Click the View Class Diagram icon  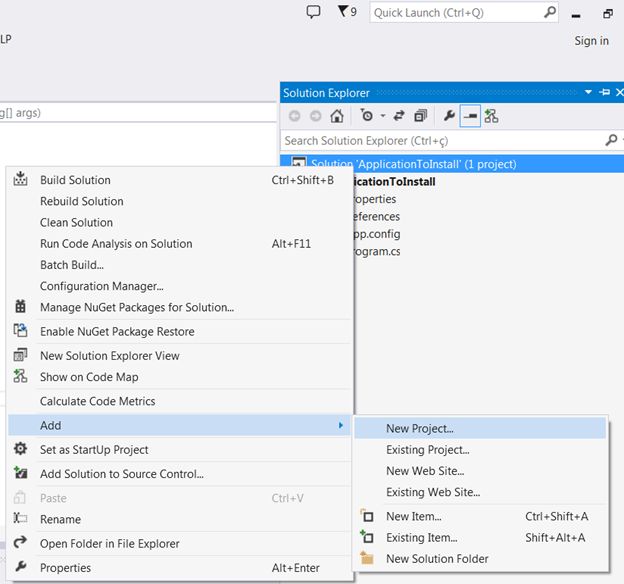(x=491, y=116)
